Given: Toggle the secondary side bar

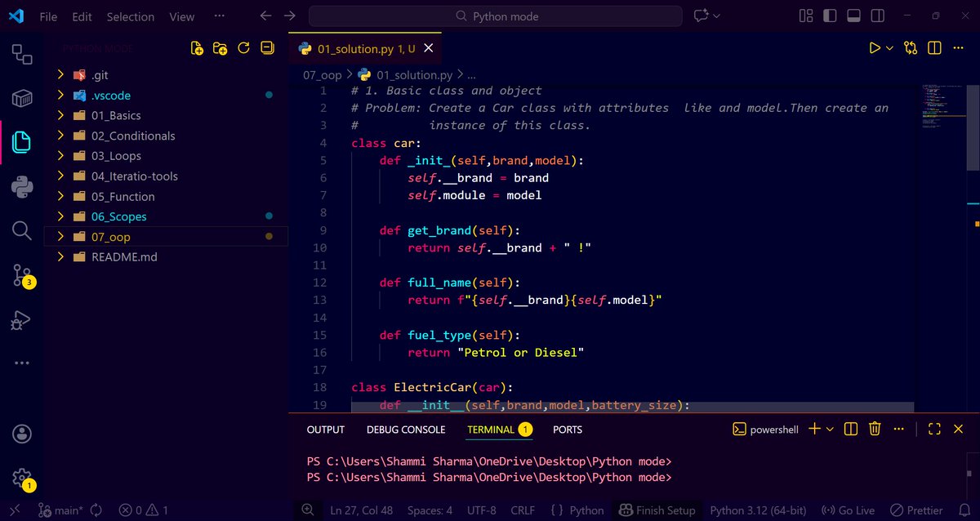Looking at the screenshot, I should point(876,15).
